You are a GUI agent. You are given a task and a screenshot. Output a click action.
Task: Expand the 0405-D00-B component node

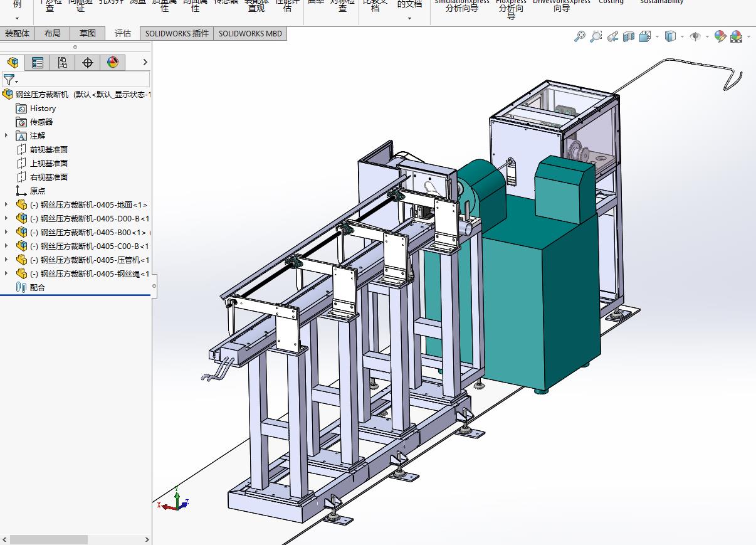point(7,218)
